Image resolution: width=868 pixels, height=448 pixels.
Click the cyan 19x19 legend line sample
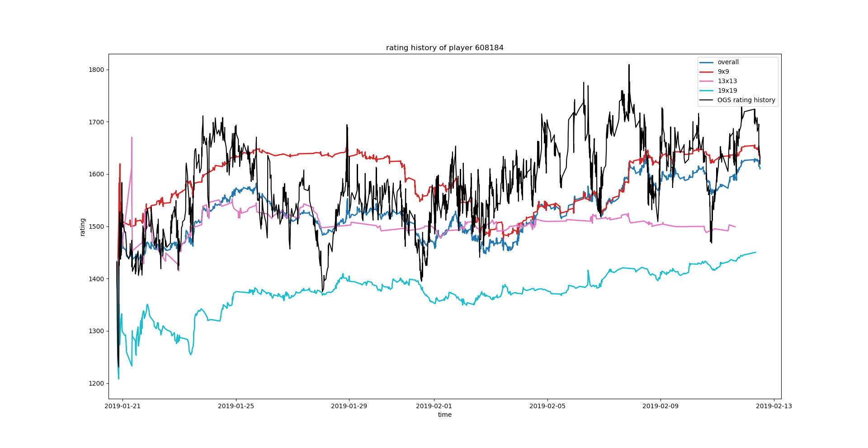click(706, 91)
